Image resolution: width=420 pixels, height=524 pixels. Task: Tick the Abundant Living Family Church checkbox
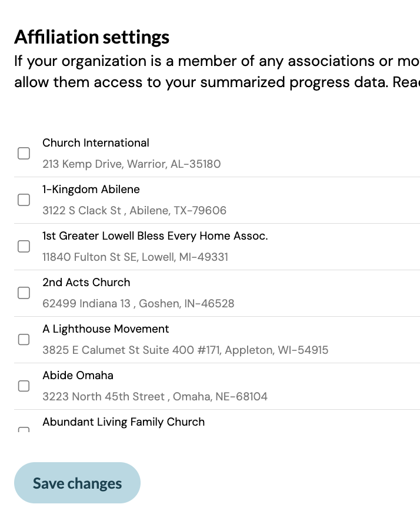[24, 430]
